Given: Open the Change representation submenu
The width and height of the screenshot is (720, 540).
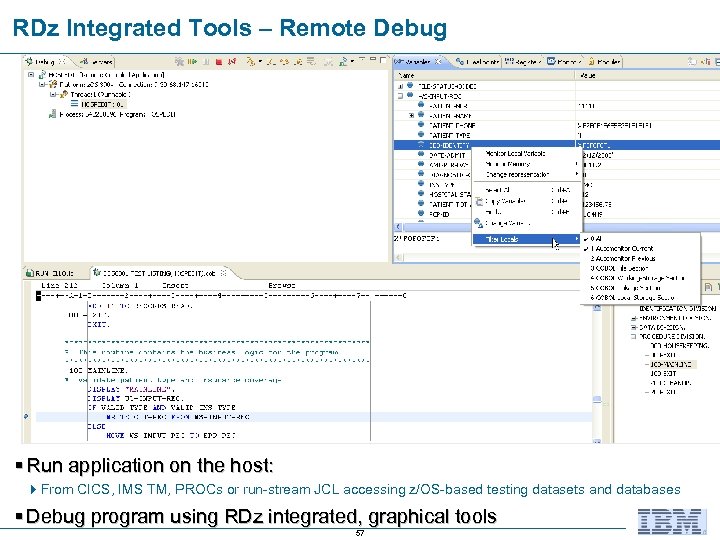Looking at the screenshot, I should [x=527, y=174].
